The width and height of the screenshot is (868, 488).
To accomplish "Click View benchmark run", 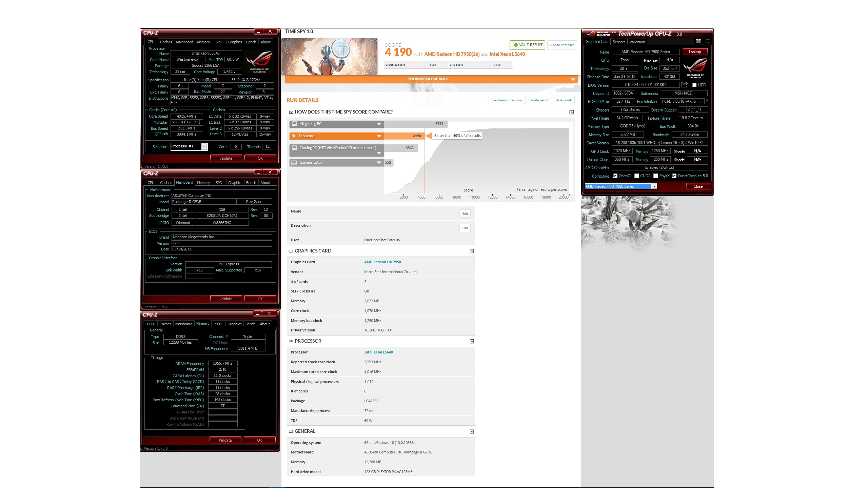I will [x=507, y=100].
